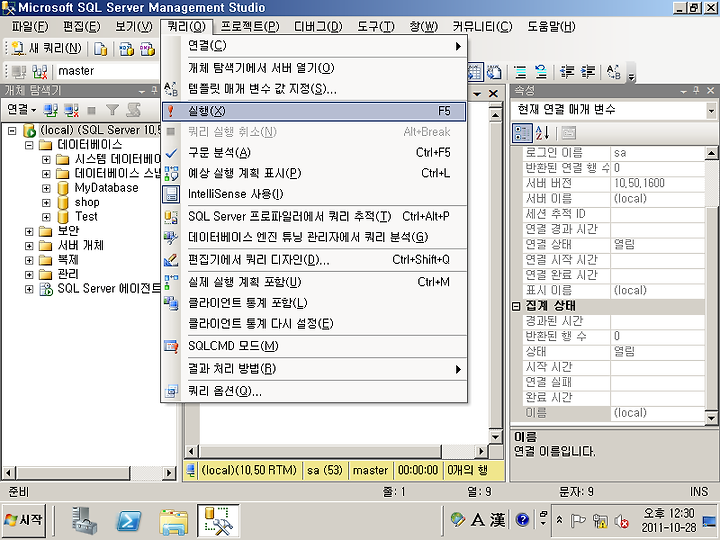
Task: Open the 디버그(D) menu
Action: [318, 27]
